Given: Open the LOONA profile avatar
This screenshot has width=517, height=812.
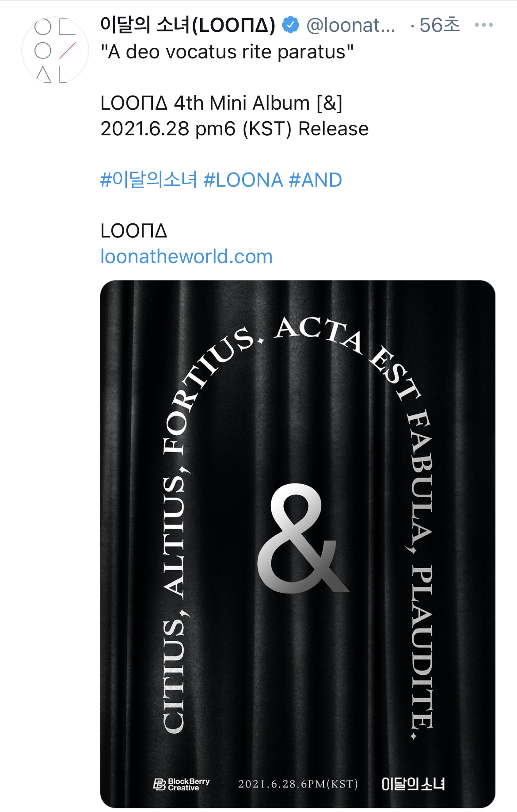Looking at the screenshot, I should pyautogui.click(x=55, y=50).
